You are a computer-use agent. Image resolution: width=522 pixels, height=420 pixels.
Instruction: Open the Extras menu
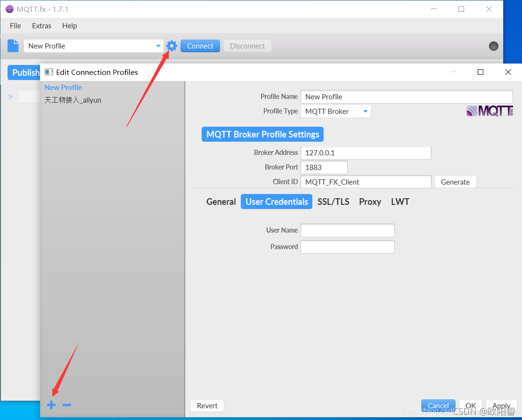click(x=41, y=25)
